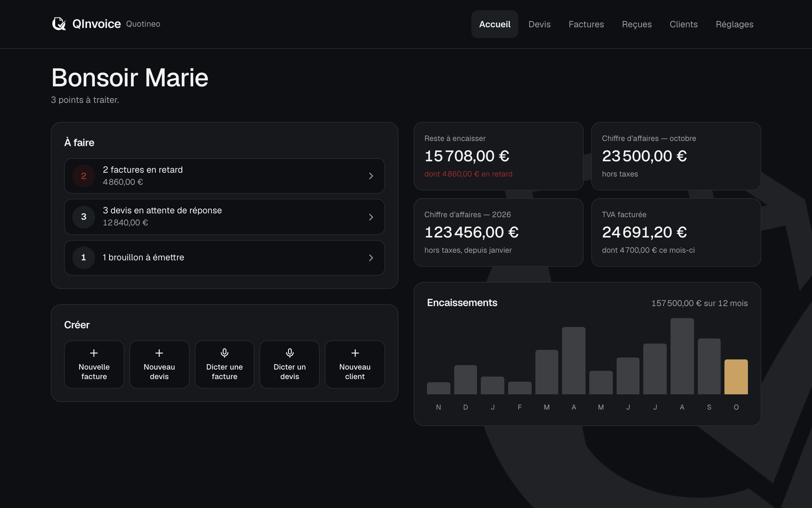Viewport: 812px width, 508px height.
Task: Click the QInvoice logo icon
Action: (59, 24)
